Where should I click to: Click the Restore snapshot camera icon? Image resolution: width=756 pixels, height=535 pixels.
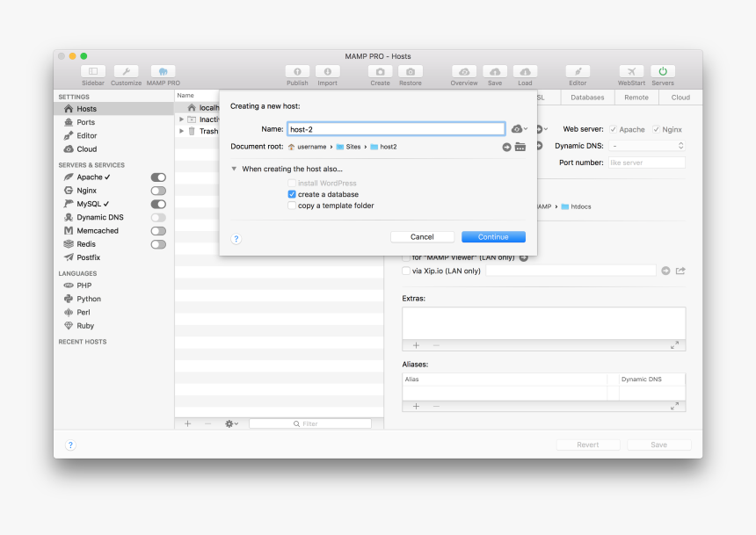(411, 71)
